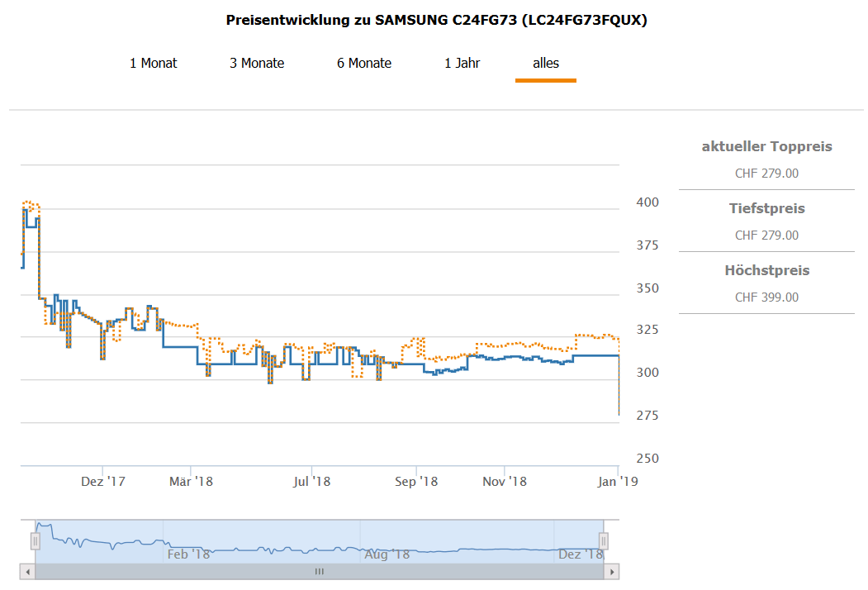Click the chart title Preisentwicklung zu SAMSUNG
Viewport: 868px width, 590px height.
(436, 21)
